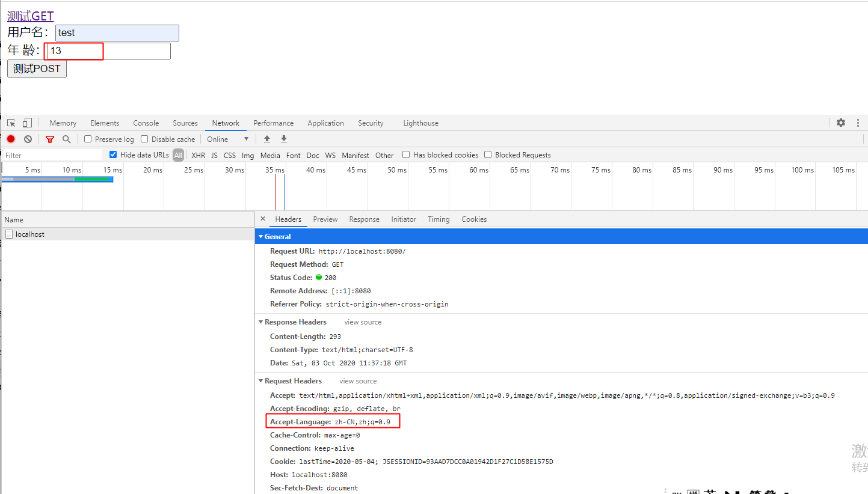Click the request bar in the timeline overview
Screen dimensions: 868x494
(57, 179)
